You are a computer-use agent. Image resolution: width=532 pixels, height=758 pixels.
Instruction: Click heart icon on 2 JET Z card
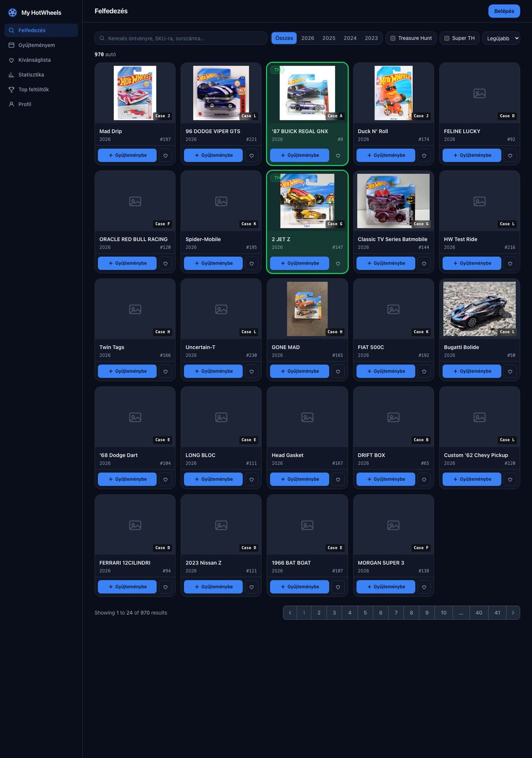pyautogui.click(x=338, y=263)
